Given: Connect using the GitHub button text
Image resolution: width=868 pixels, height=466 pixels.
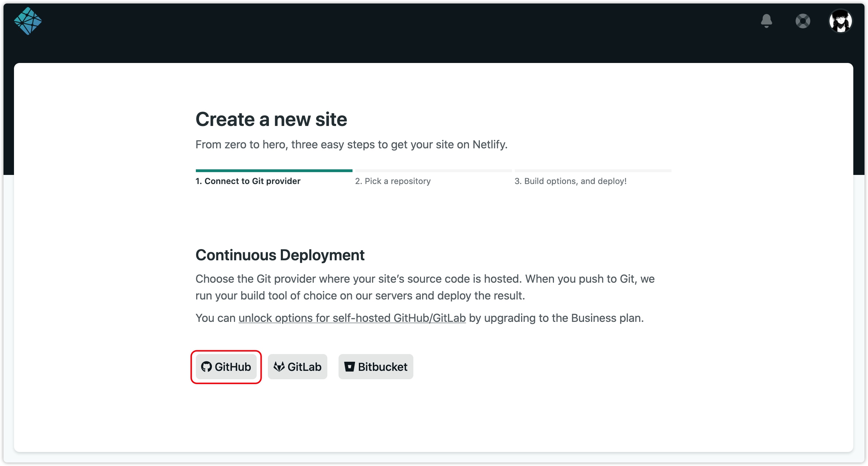Looking at the screenshot, I should pos(233,367).
